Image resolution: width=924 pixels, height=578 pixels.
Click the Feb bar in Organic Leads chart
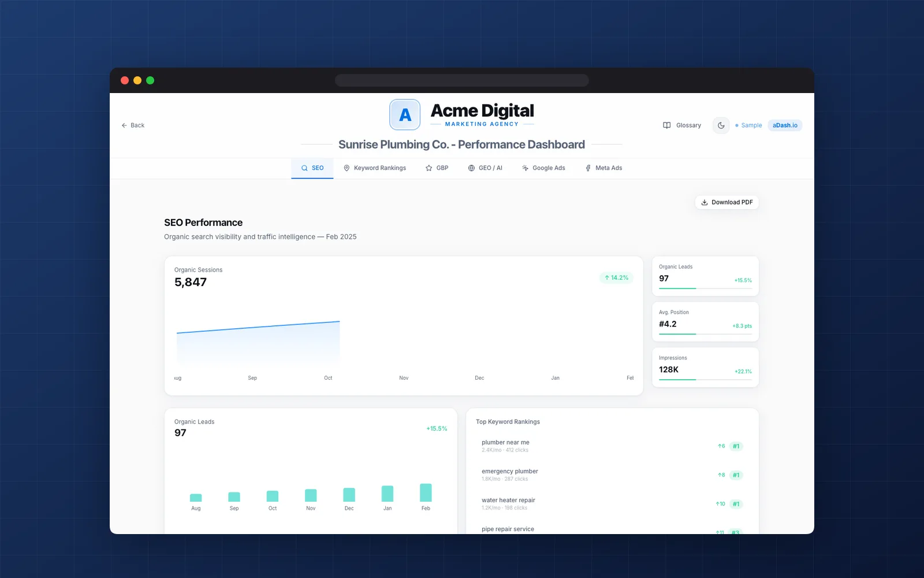click(x=426, y=492)
